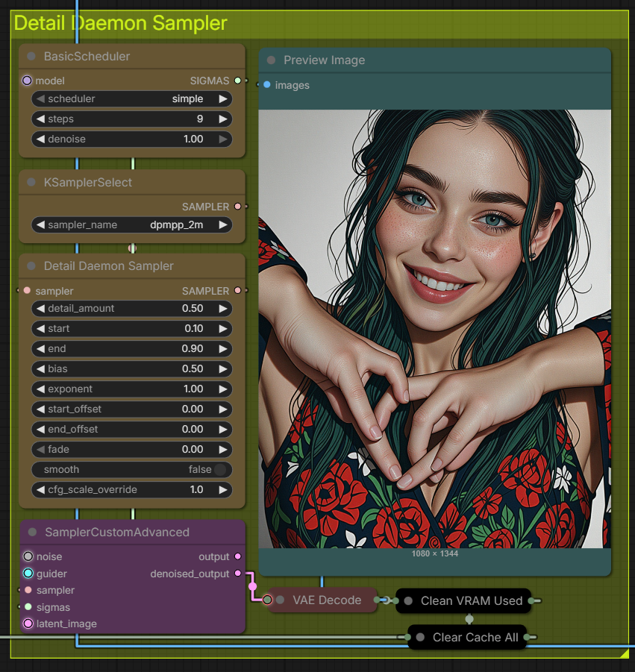This screenshot has width=635, height=672.
Task: Click the SIGMAS output socket on BasicScheduler
Action: 238,81
